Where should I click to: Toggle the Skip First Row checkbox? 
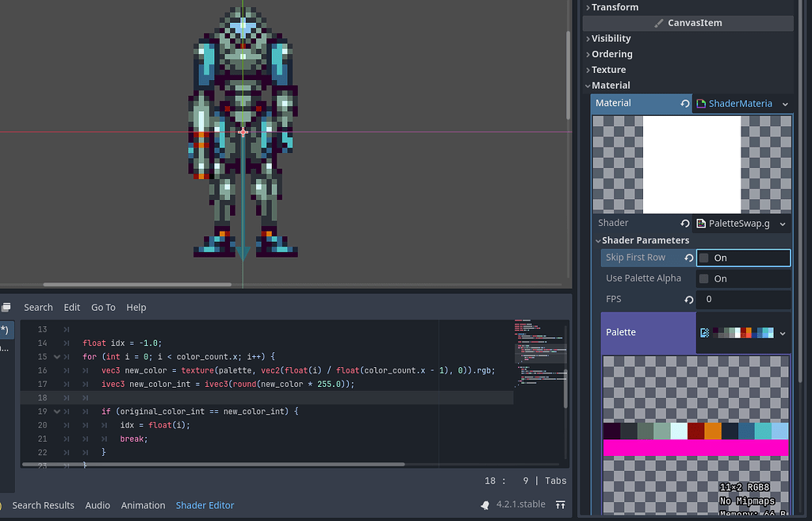click(705, 257)
